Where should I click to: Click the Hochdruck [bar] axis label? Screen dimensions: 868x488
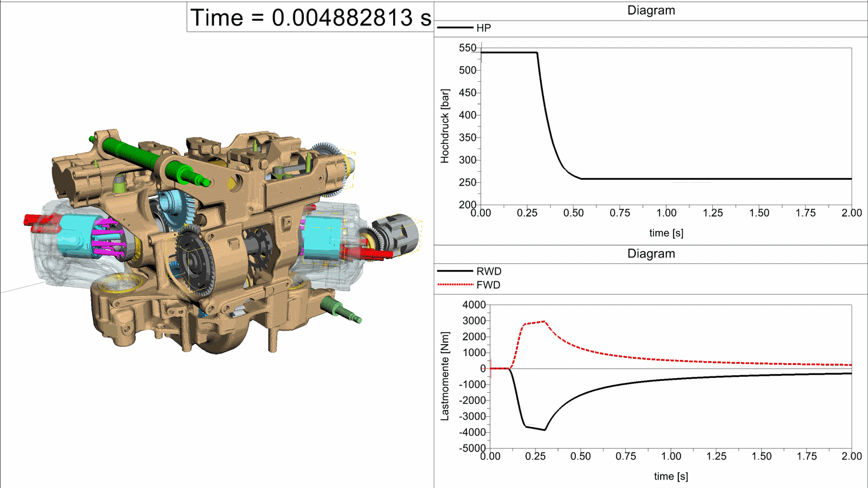[445, 126]
